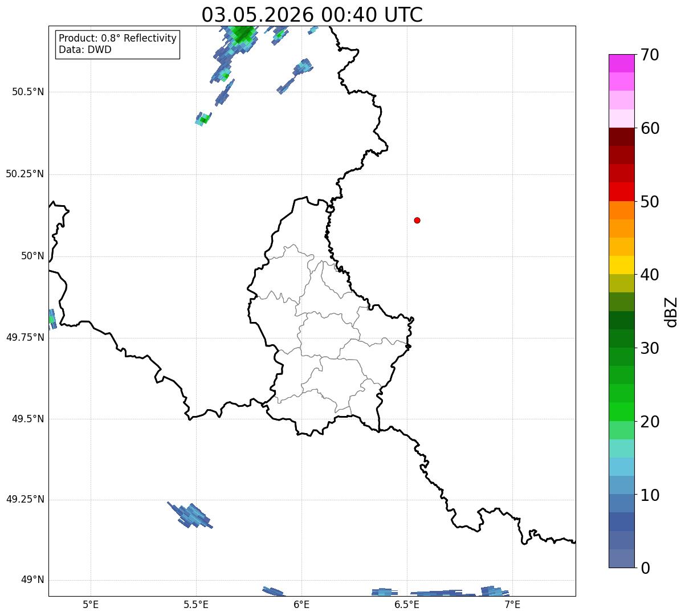Viewport: 685px width, 616px height.
Task: Select the magenta 70 dBZ color band
Action: click(x=622, y=63)
